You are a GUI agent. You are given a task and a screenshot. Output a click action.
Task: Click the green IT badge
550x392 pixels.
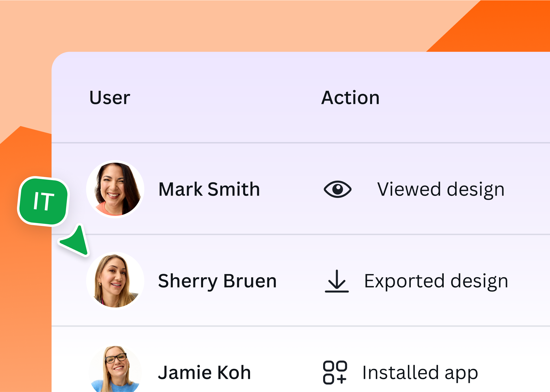pyautogui.click(x=44, y=201)
